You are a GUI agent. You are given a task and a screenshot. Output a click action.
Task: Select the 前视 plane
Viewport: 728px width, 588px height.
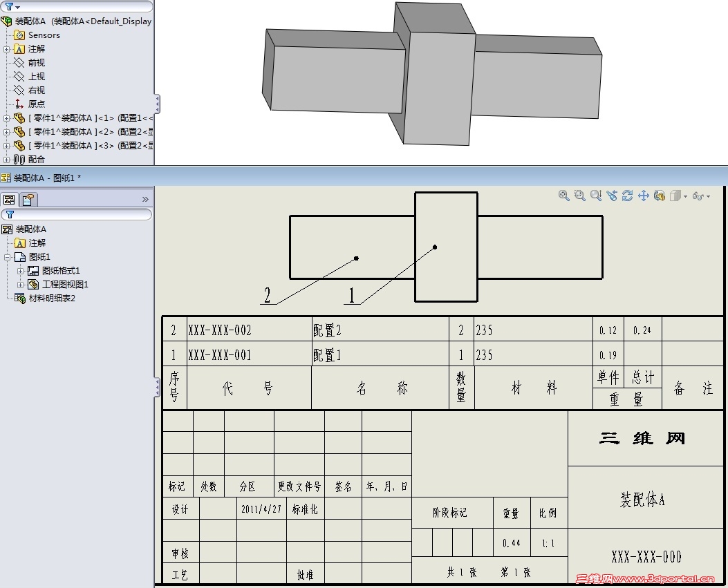[36, 63]
